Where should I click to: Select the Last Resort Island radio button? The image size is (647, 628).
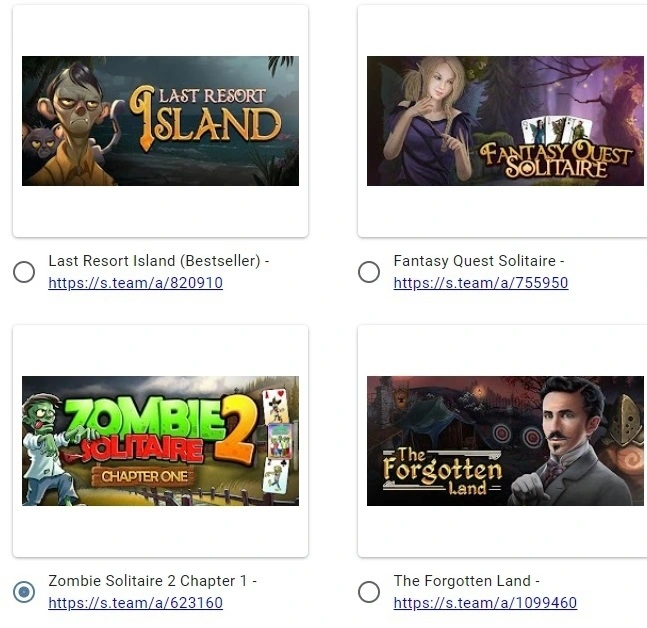[24, 272]
